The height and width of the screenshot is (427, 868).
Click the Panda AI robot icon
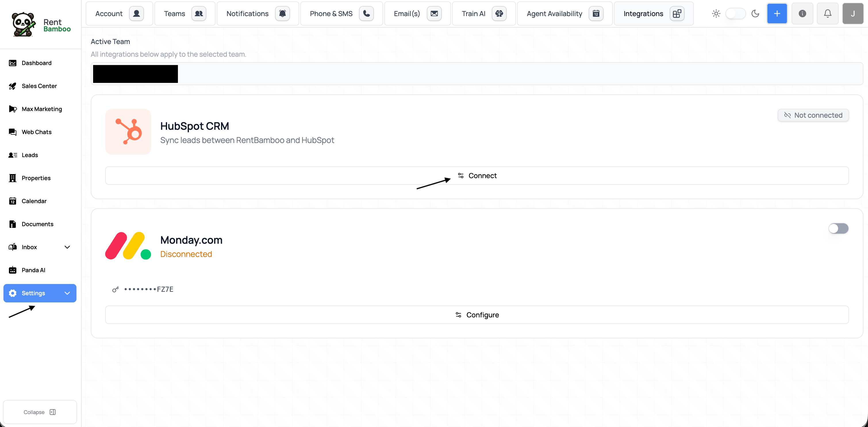pyautogui.click(x=12, y=270)
